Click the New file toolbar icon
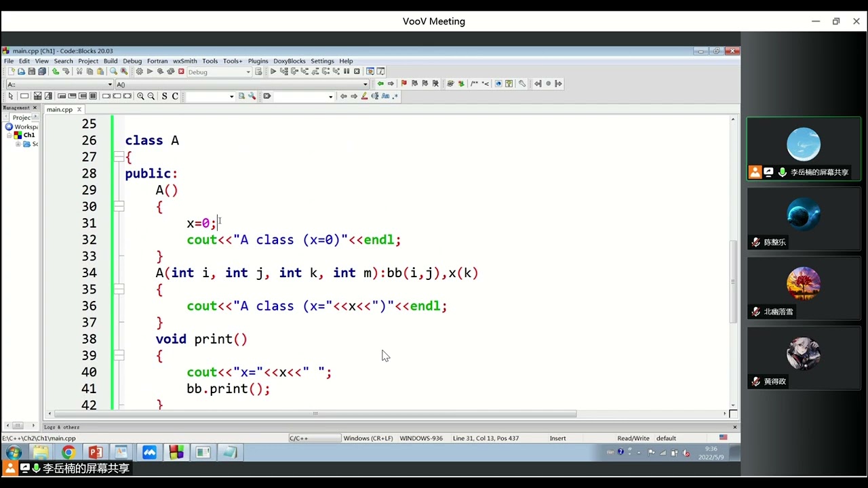Screen dimensions: 868x488 (x=12, y=71)
